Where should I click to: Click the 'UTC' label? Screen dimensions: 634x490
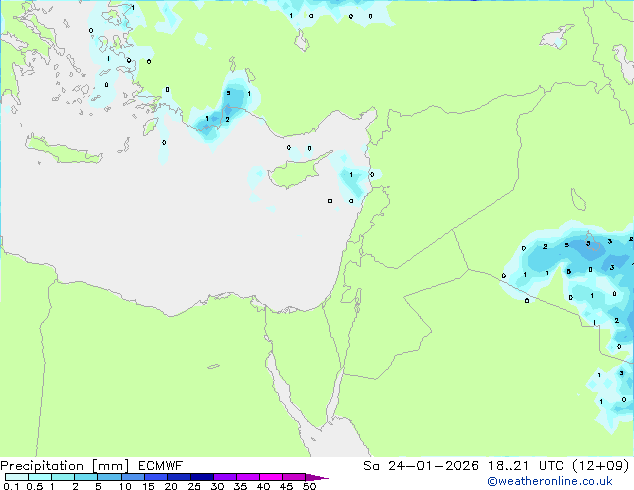[552, 466]
